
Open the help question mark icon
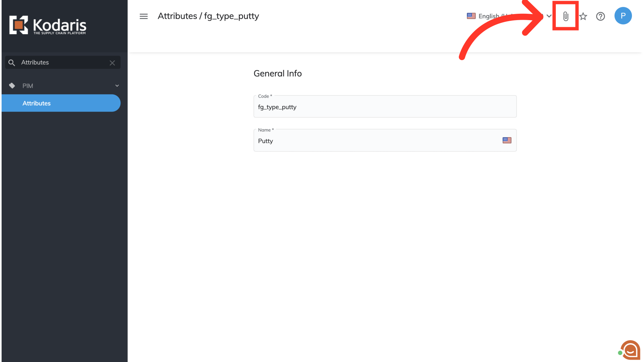pos(600,16)
